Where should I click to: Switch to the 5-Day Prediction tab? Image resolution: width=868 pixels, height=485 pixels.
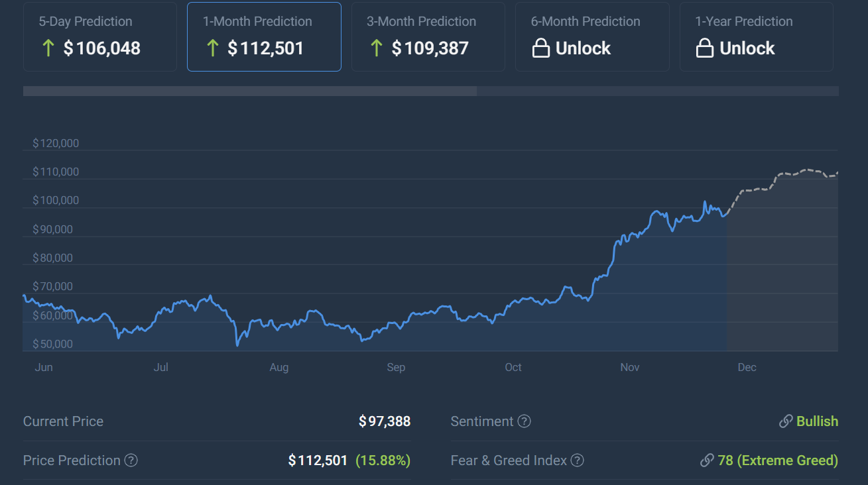click(x=99, y=36)
